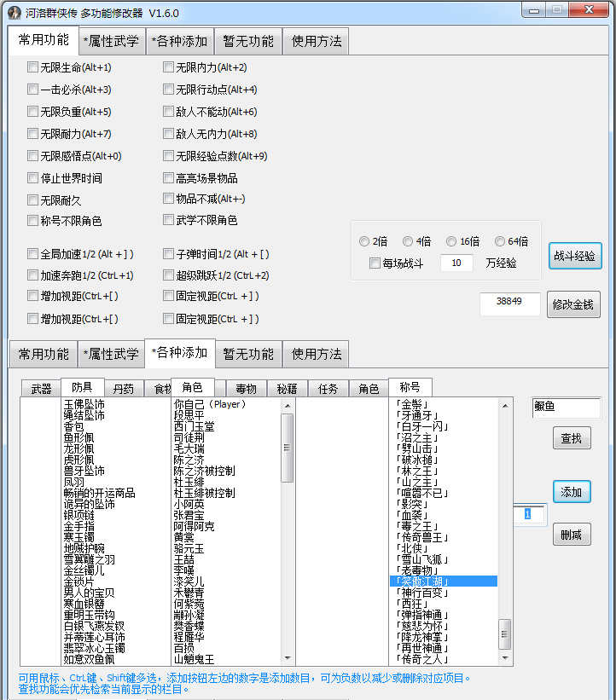
Task: Select 山魈鬼王 entry
Action: tap(194, 659)
